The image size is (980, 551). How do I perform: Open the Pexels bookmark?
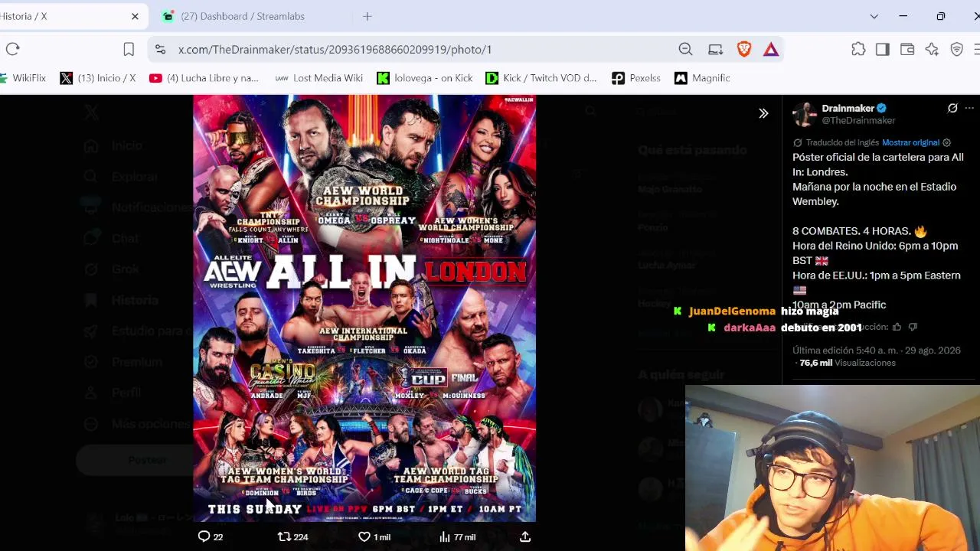click(x=636, y=78)
